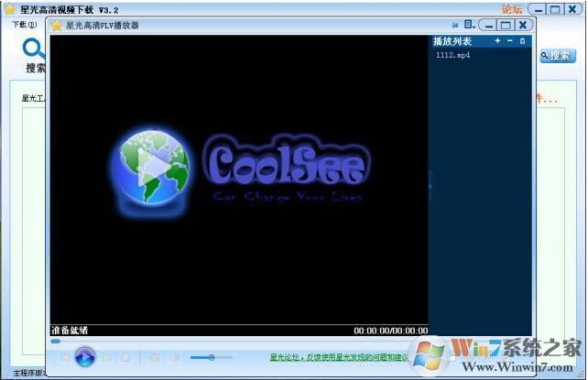Adjust the volume slider knob
588x380 pixels.
click(212, 357)
